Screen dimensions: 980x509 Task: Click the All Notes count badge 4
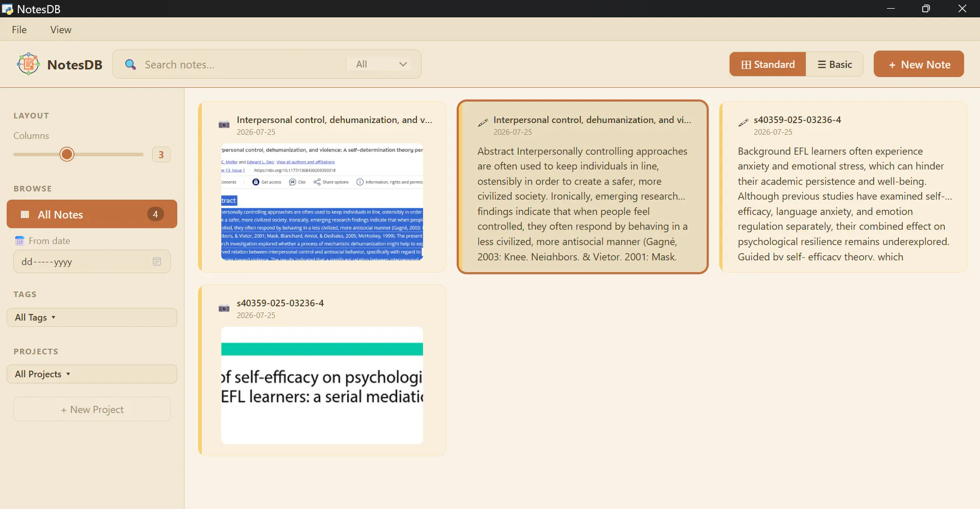pyautogui.click(x=155, y=214)
